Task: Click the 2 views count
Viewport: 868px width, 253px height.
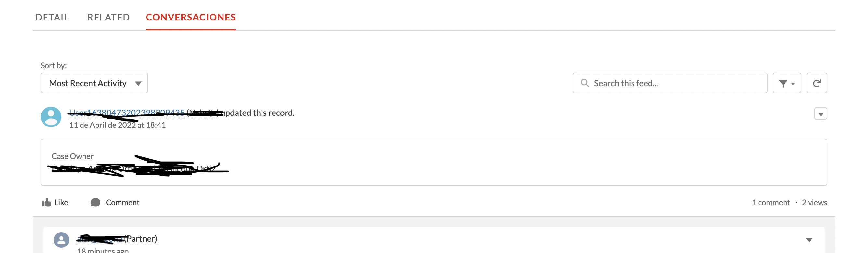Action: point(814,202)
